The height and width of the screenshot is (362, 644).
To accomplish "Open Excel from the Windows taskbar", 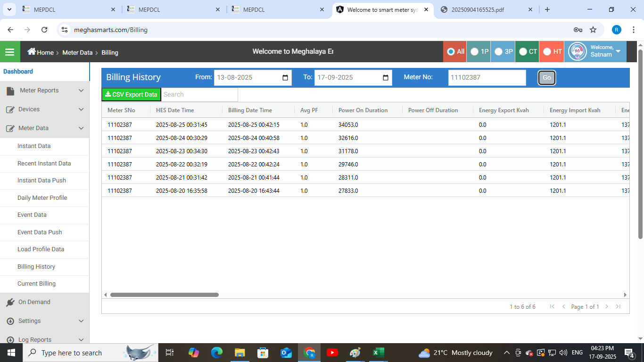I will coord(378,353).
